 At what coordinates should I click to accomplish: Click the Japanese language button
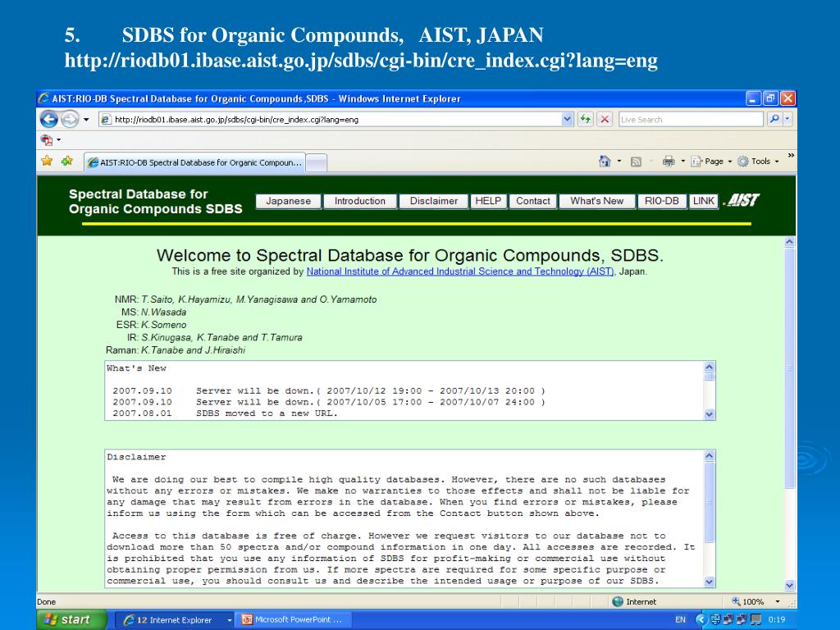point(288,201)
